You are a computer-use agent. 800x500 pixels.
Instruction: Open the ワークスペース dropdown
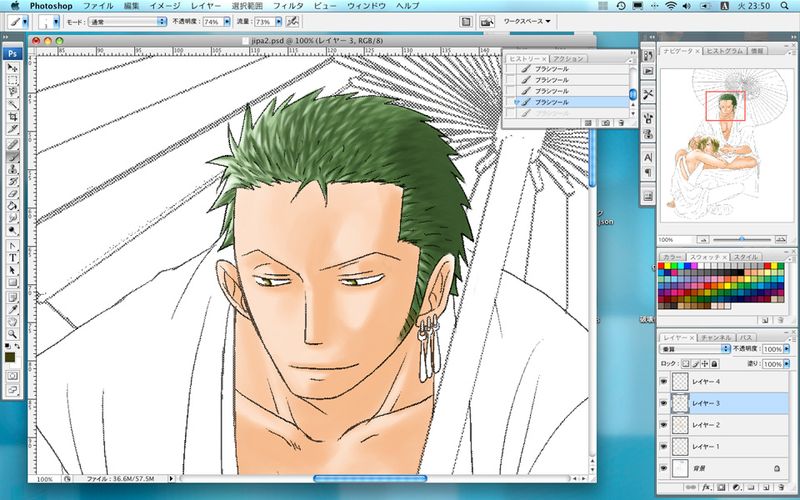click(527, 21)
